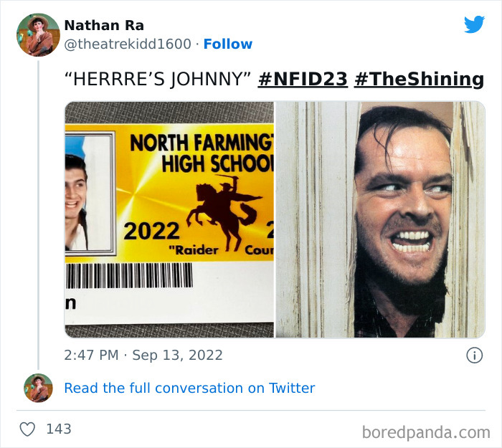Viewport: 502px width, 448px height.
Task: Click the 143 likes count
Action: 59,429
